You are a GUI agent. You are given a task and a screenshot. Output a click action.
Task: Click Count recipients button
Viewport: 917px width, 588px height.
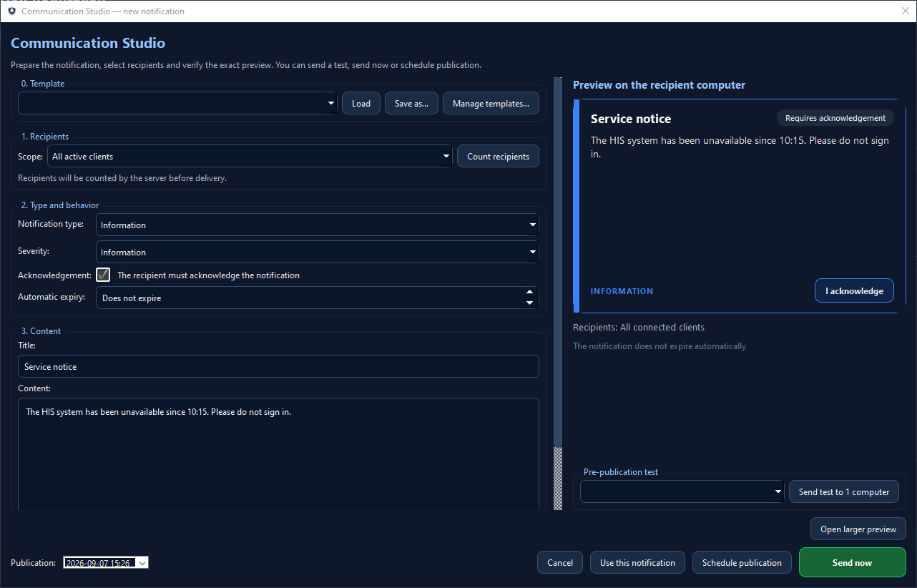[498, 156]
